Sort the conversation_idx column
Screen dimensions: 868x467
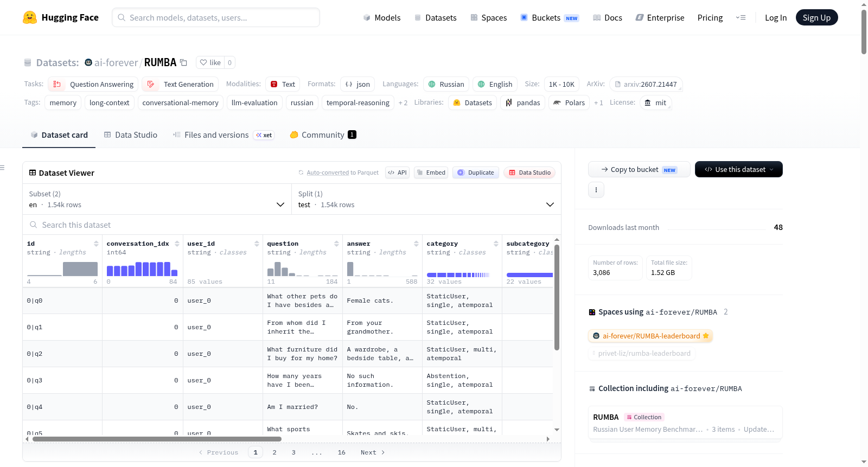[x=177, y=244]
